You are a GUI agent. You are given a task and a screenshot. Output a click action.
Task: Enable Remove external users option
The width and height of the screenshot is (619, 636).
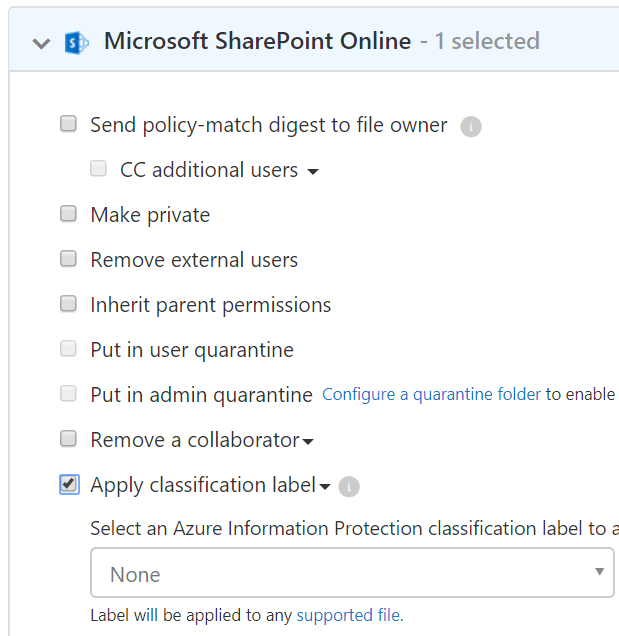(69, 259)
